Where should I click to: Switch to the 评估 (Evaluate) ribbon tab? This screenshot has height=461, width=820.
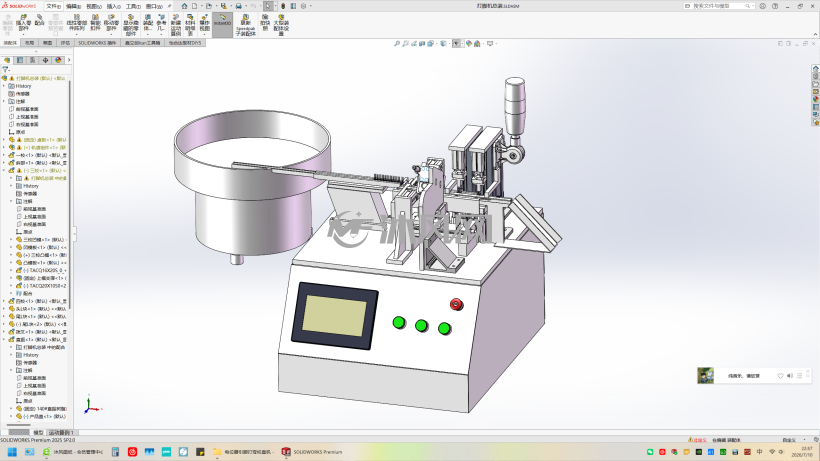(65, 43)
